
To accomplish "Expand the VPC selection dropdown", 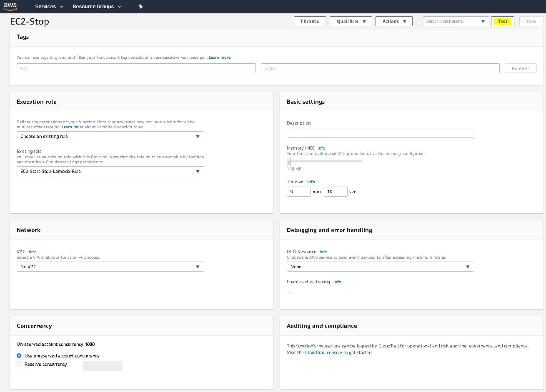I will (110, 267).
